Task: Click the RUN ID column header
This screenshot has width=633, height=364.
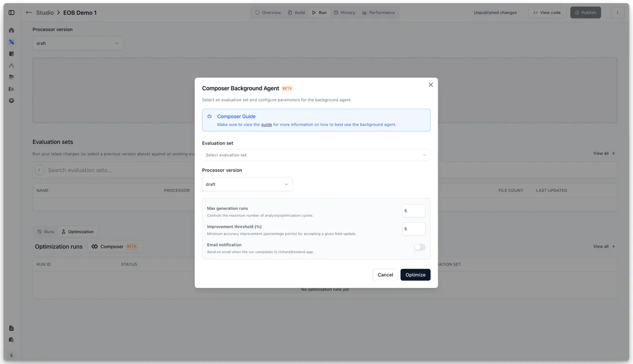Action: 44,264
